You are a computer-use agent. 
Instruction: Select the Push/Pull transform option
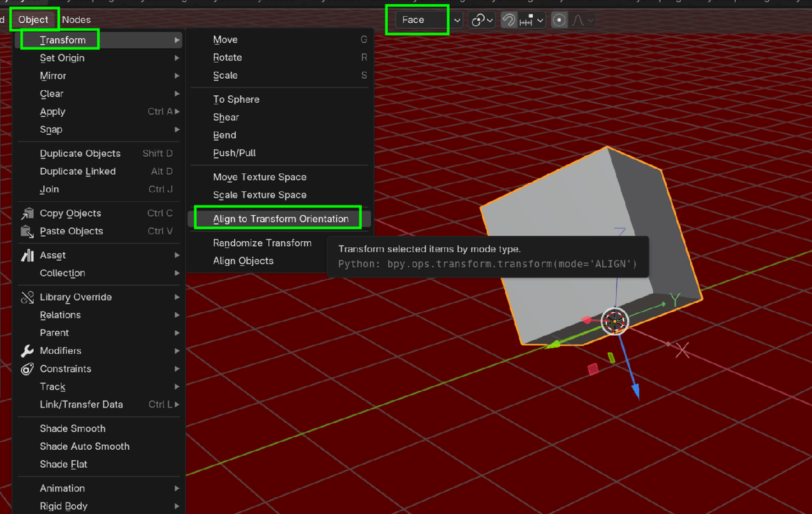click(x=280, y=153)
